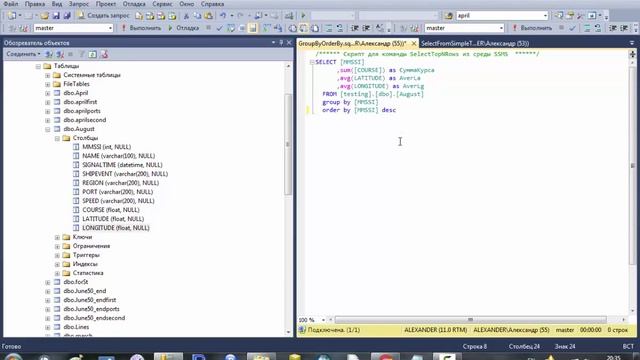Image resolution: width=640 pixels, height=360 pixels.
Task: Open the Запрос menu
Action: pos(79,4)
